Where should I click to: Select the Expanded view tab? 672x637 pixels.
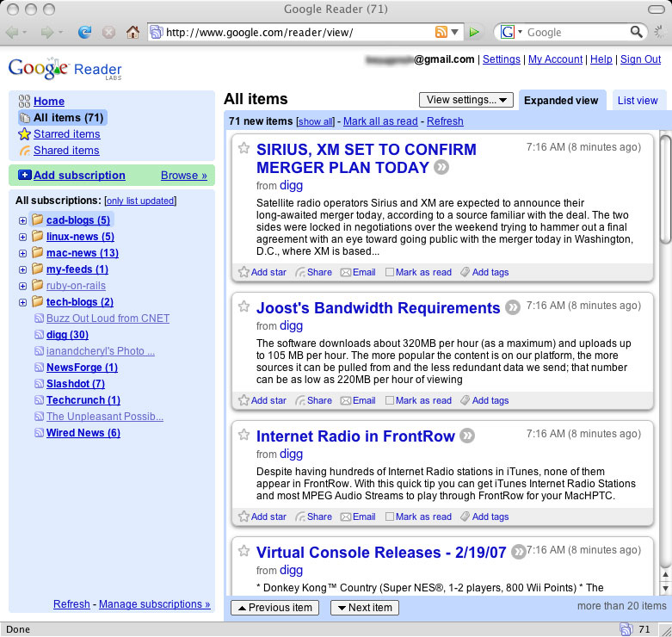(561, 101)
